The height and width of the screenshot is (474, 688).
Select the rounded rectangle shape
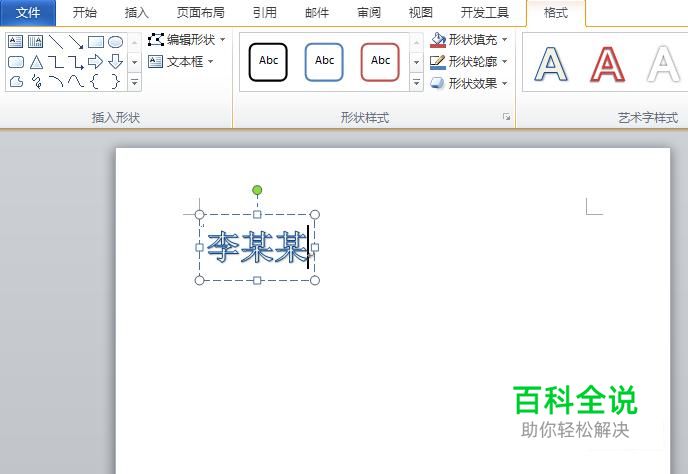[x=16, y=62]
